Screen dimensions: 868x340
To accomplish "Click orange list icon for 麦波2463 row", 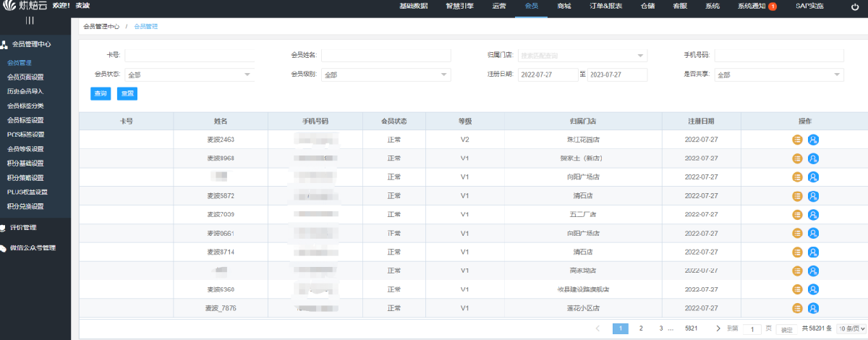I will point(797,140).
